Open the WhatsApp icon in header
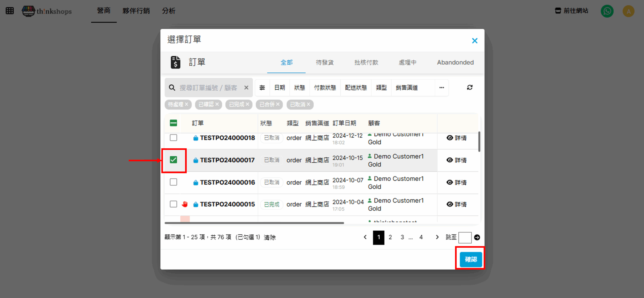 tap(607, 11)
